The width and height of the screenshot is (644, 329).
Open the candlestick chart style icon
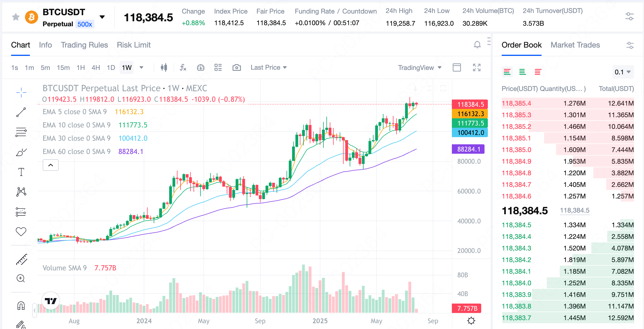164,67
